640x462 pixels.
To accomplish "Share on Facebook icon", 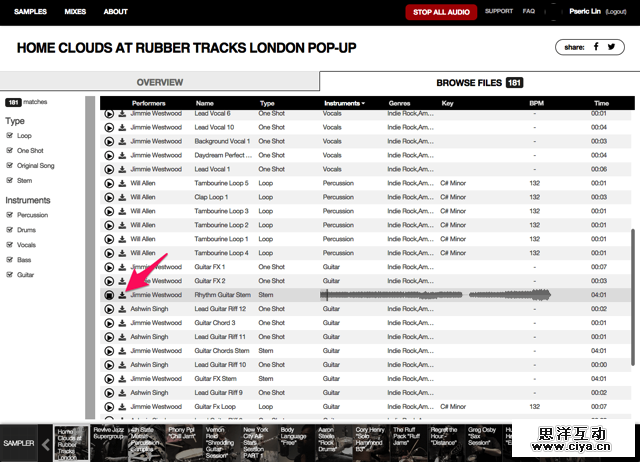I will pyautogui.click(x=596, y=47).
